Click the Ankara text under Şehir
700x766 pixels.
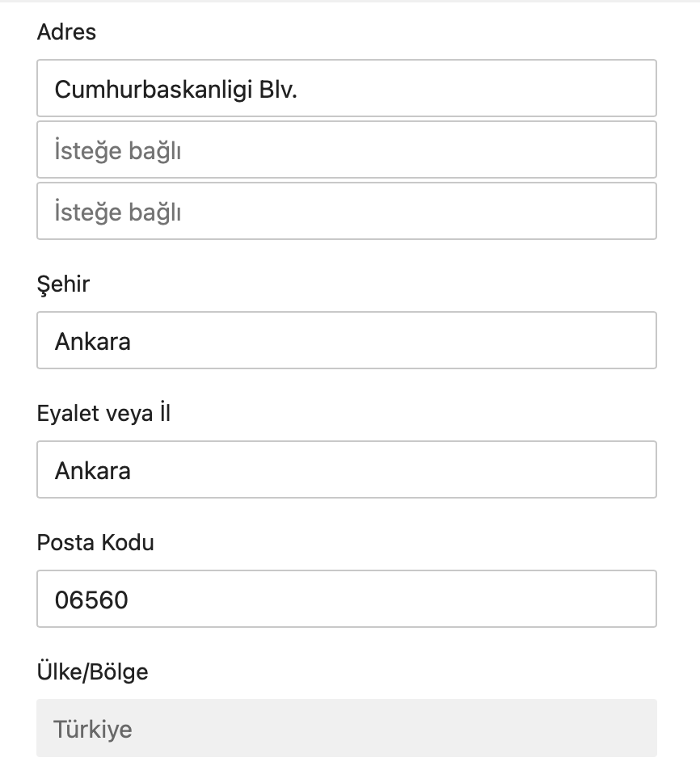point(92,341)
